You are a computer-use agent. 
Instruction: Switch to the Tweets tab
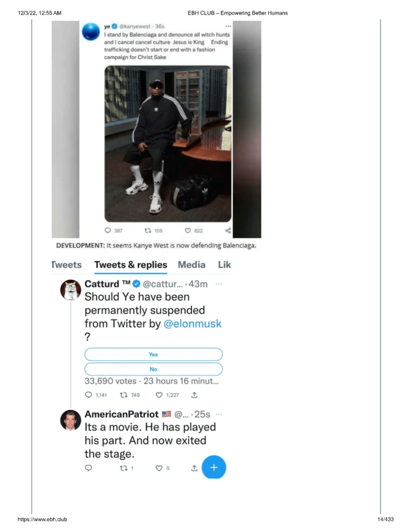click(67, 265)
